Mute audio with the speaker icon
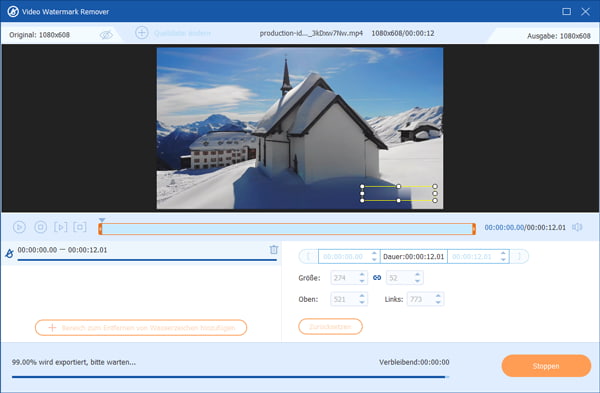600x393 pixels. (577, 227)
